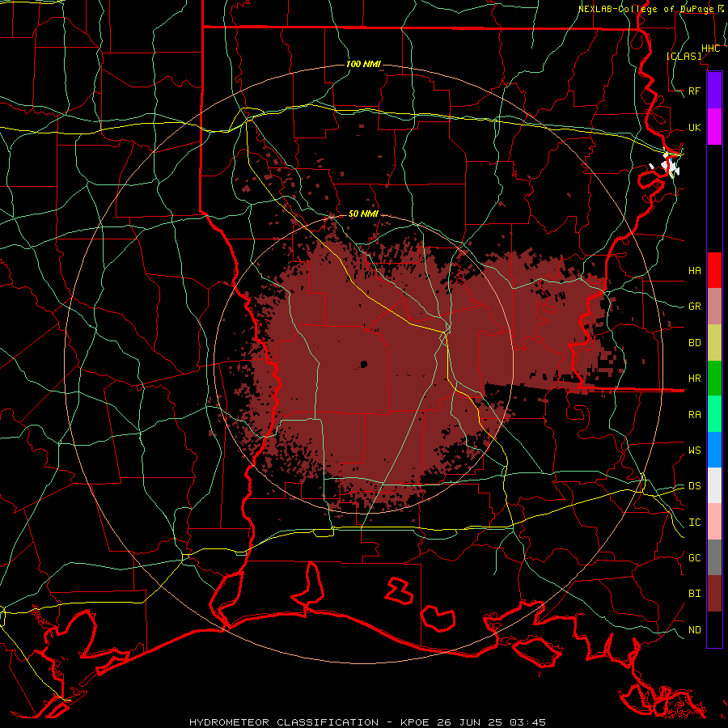Viewport: 728px width, 728px height.
Task: Click the BD legend label
Action: pyautogui.click(x=694, y=343)
